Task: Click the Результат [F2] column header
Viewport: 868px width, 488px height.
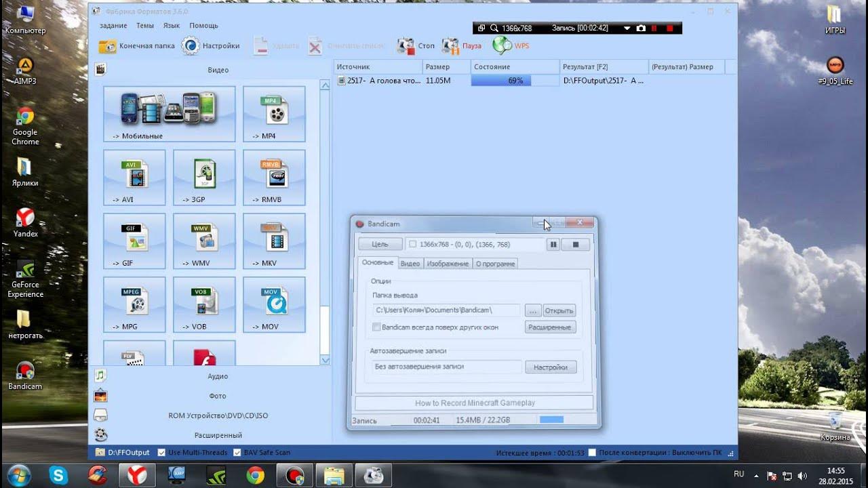Action: 604,66
